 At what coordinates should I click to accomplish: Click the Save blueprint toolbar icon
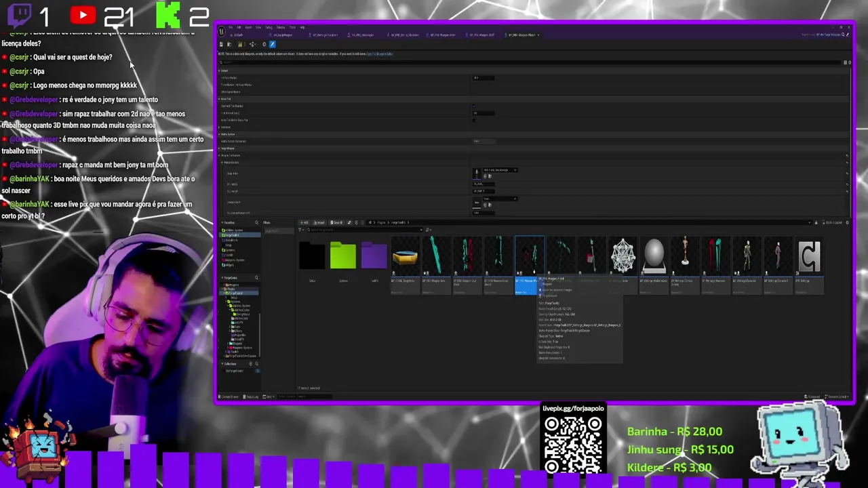(221, 44)
